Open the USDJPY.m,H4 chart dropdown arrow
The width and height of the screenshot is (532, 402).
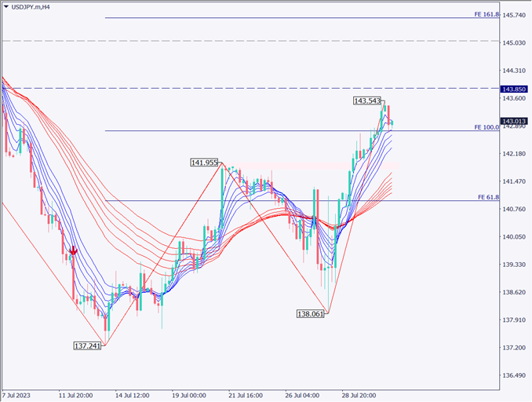(7, 6)
